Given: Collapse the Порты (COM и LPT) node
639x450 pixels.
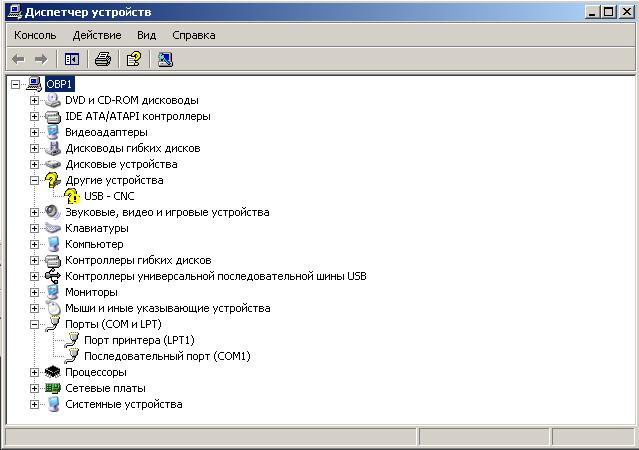Looking at the screenshot, I should click(x=34, y=324).
